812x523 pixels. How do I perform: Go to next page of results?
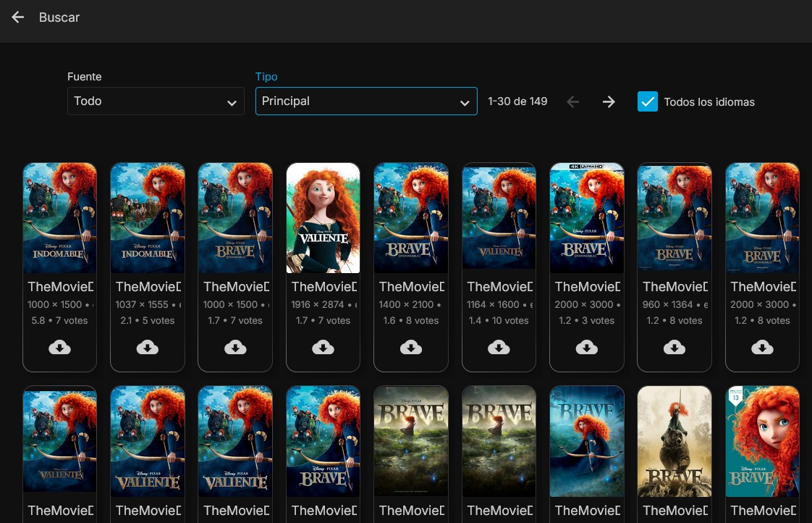pyautogui.click(x=609, y=102)
